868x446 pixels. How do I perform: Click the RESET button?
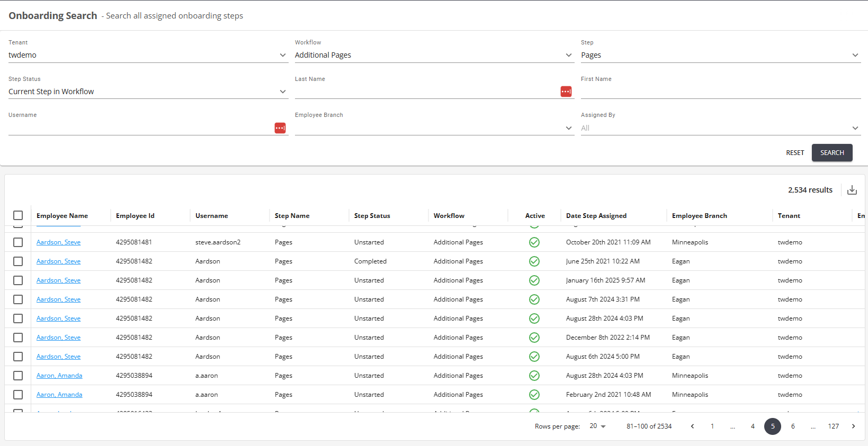click(x=795, y=153)
